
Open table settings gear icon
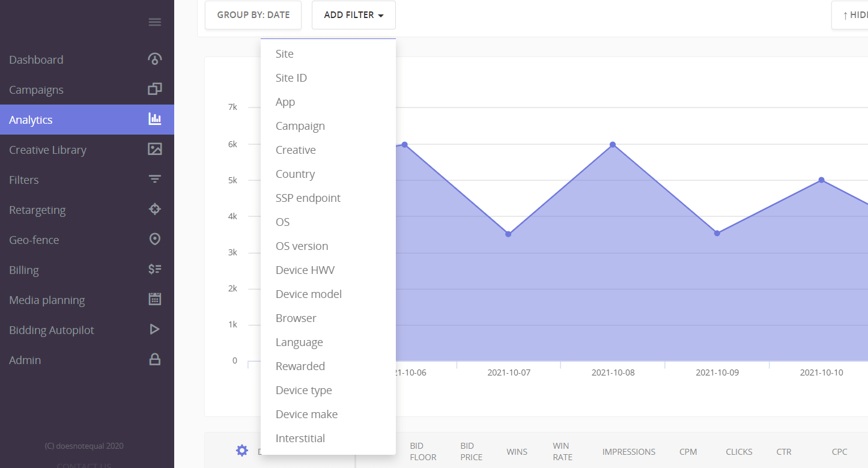(x=242, y=451)
